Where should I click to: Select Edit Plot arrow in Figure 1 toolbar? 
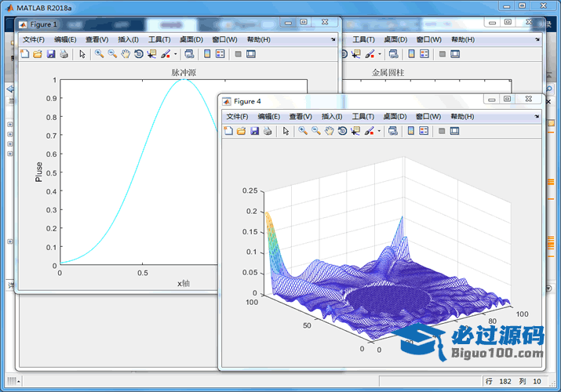(x=82, y=54)
